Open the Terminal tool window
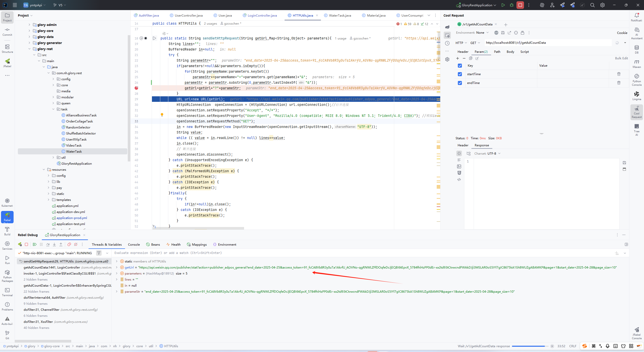This screenshot has width=644, height=352. click(7, 292)
